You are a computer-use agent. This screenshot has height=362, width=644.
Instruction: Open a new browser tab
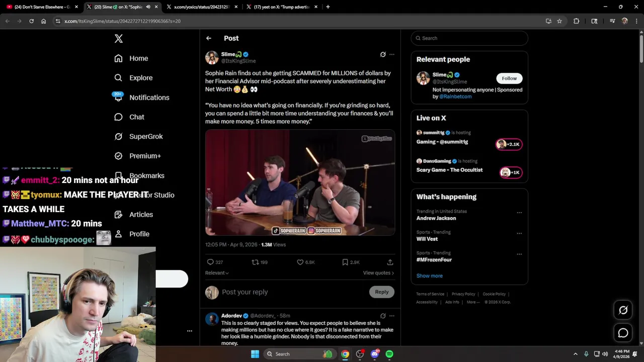coord(328,7)
